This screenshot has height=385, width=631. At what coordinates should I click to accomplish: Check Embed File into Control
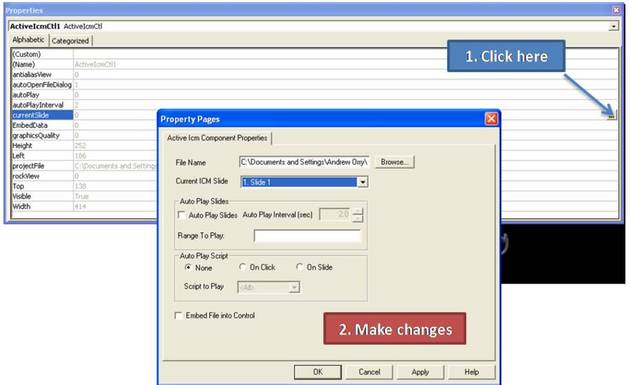178,315
